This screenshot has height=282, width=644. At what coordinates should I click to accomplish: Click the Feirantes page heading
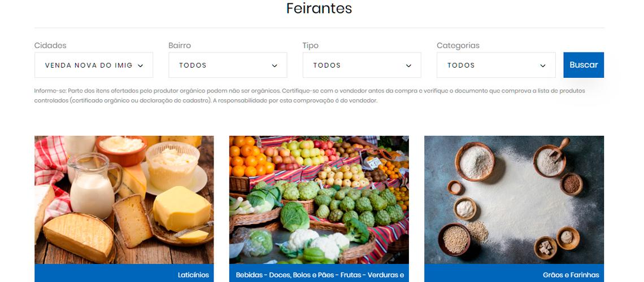pos(319,8)
